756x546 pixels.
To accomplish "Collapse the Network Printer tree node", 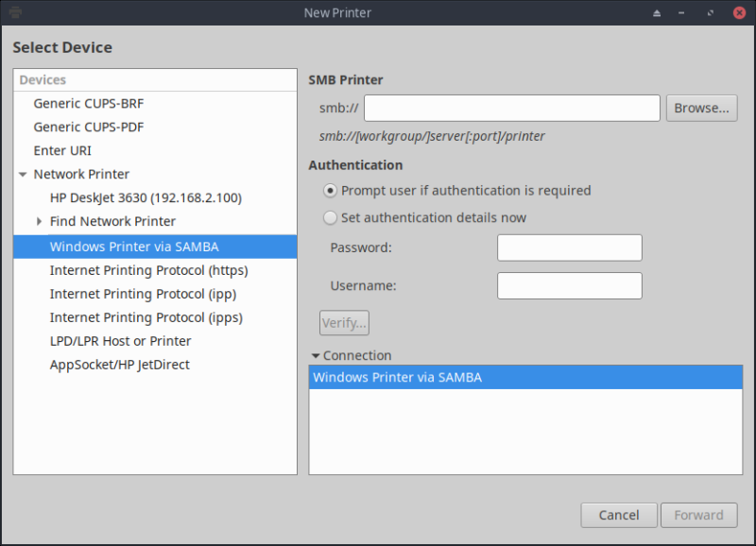I will pos(23,175).
